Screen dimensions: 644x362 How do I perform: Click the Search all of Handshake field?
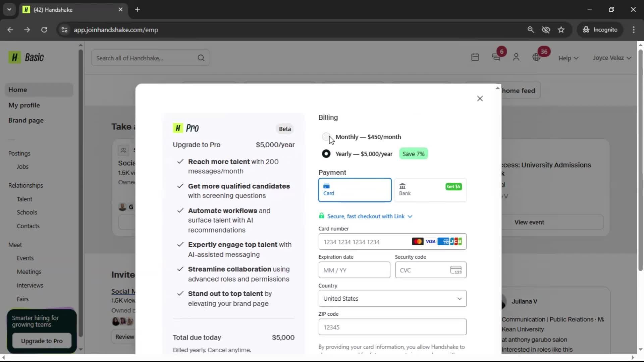coord(151,58)
